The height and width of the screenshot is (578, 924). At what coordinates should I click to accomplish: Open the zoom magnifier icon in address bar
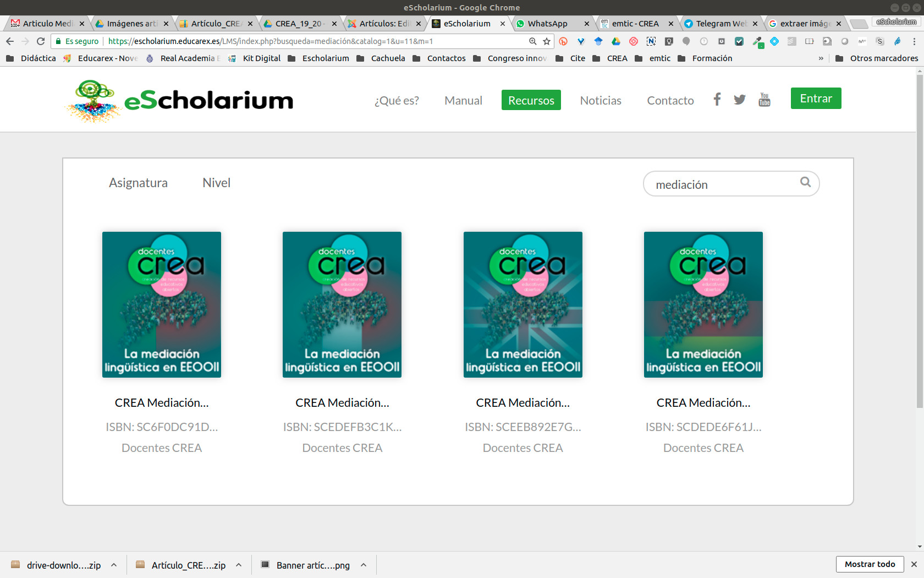pyautogui.click(x=532, y=41)
